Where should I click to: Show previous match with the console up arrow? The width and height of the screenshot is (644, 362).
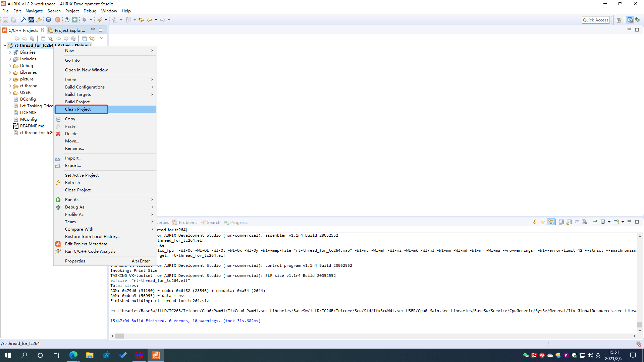tap(543, 222)
